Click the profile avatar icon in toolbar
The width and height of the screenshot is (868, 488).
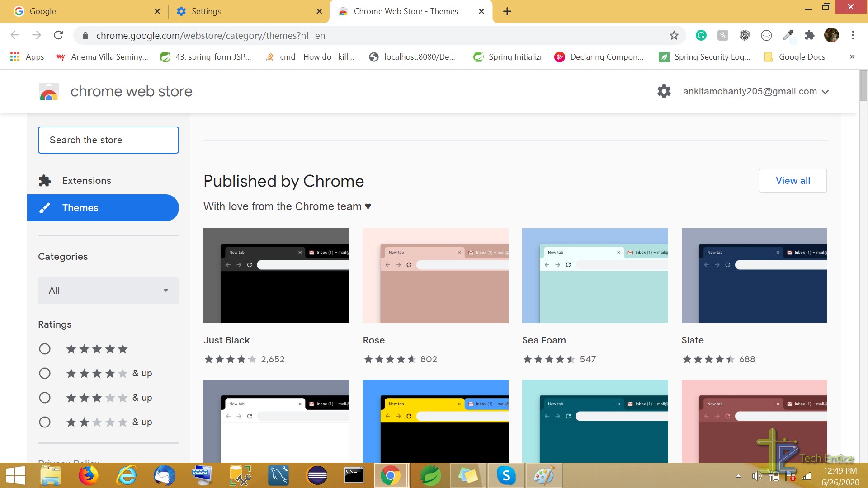[x=832, y=35]
